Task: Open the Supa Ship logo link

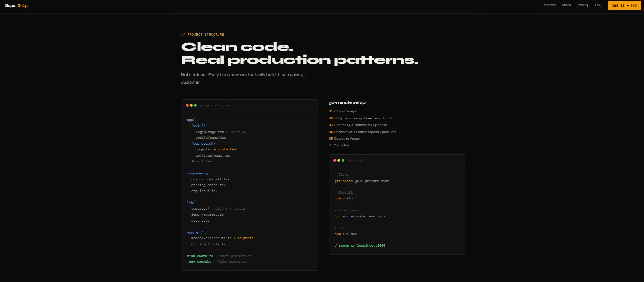Action: pyautogui.click(x=16, y=5)
